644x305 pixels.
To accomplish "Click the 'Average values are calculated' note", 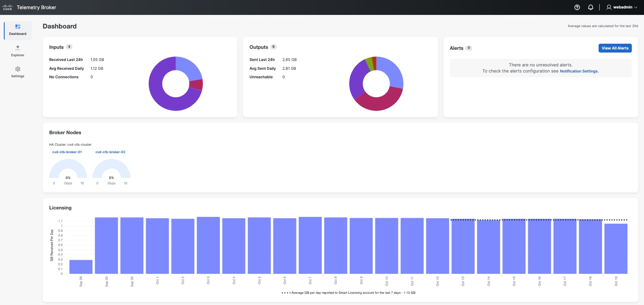I will 603,26.
